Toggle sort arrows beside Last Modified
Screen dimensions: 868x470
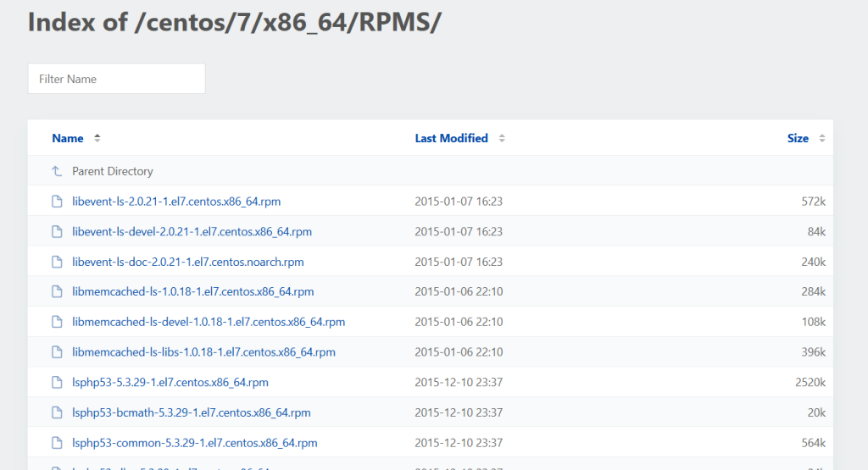click(x=502, y=138)
